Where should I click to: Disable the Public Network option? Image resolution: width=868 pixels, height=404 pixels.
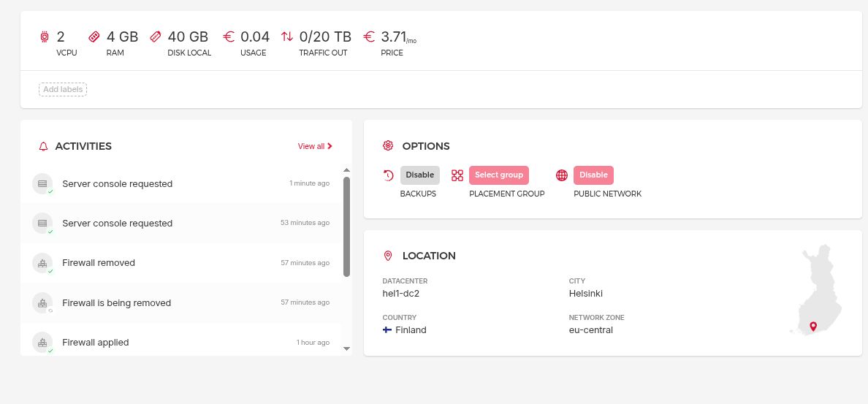593,175
